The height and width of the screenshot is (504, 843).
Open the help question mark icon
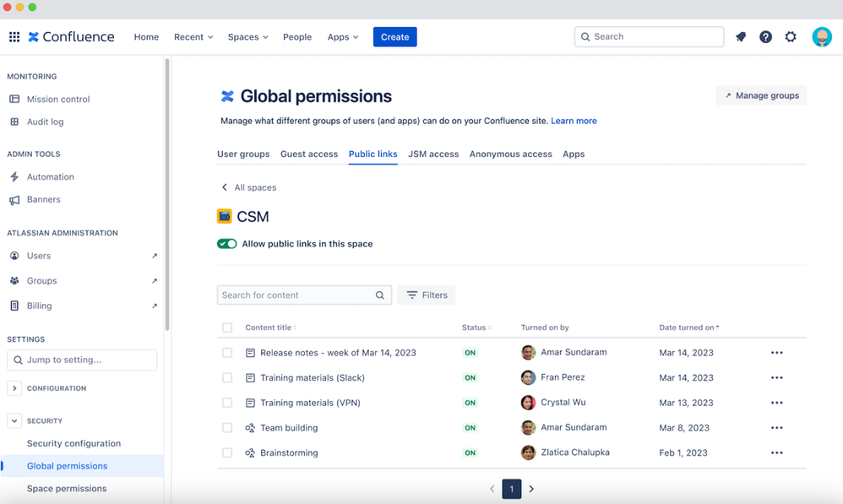(765, 36)
